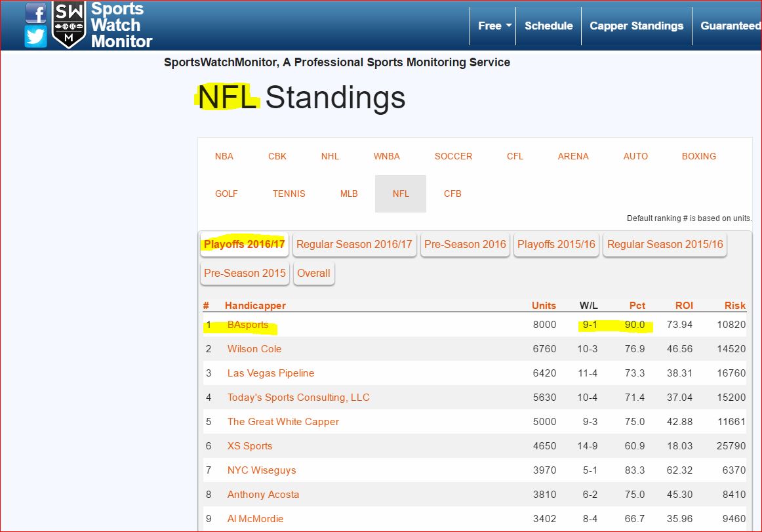This screenshot has height=532, width=762.
Task: Select the CBK sport tab
Action: (x=277, y=156)
